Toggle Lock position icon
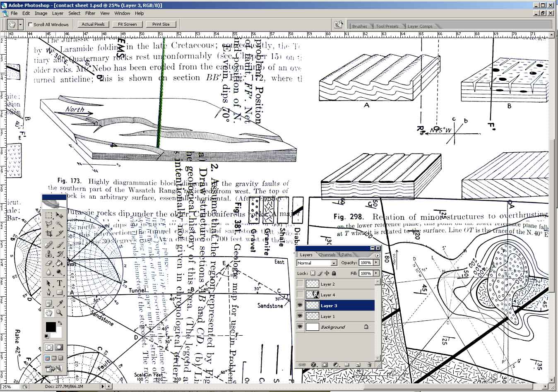Image resolution: width=558 pixels, height=392 pixels. click(x=327, y=273)
